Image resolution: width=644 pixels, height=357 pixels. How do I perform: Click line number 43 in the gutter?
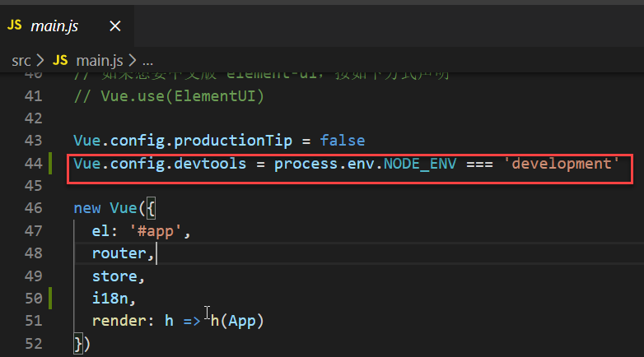(33, 141)
